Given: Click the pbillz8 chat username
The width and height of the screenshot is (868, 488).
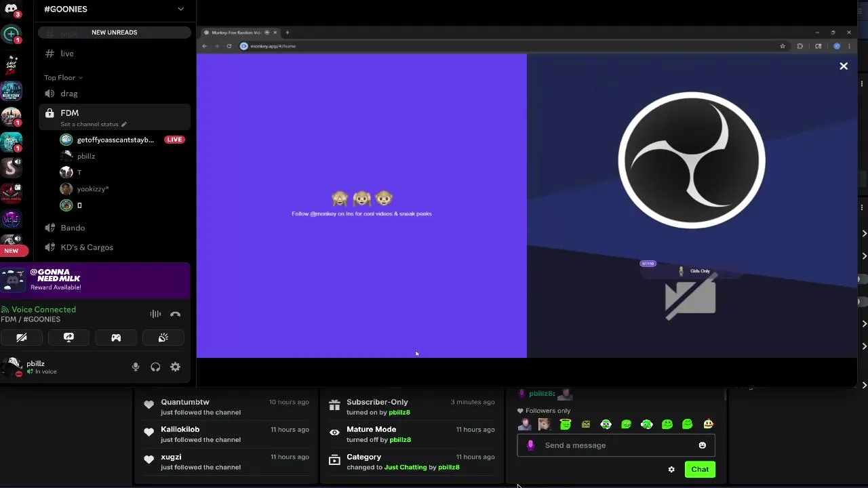Looking at the screenshot, I should coord(542,393).
